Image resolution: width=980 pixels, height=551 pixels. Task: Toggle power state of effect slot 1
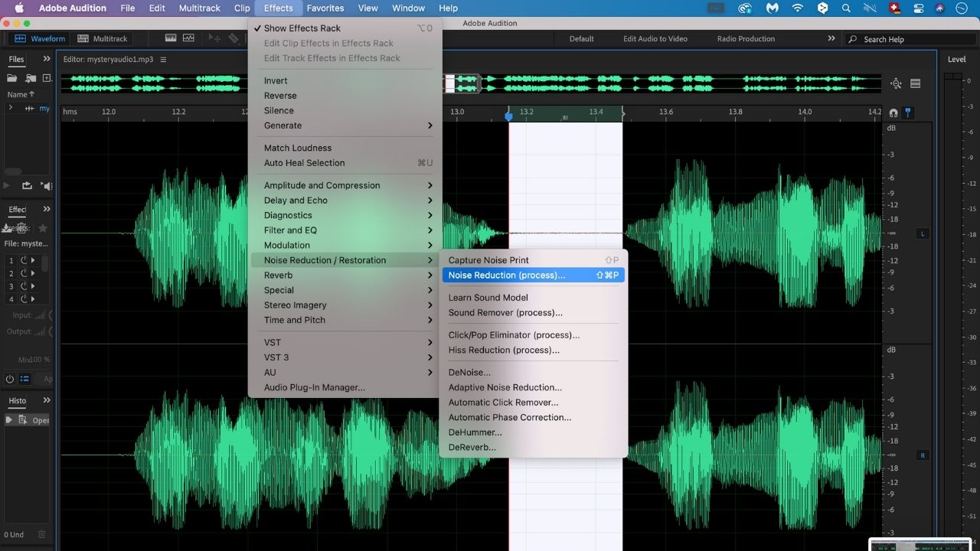(23, 260)
